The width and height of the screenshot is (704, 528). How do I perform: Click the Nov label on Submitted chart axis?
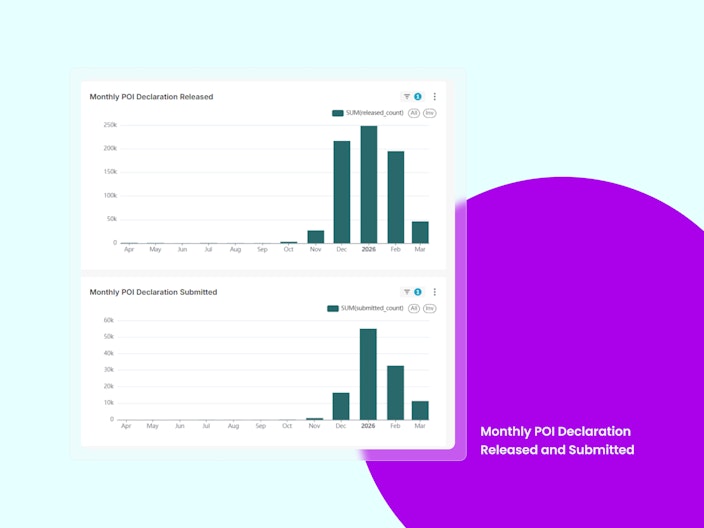tap(314, 426)
